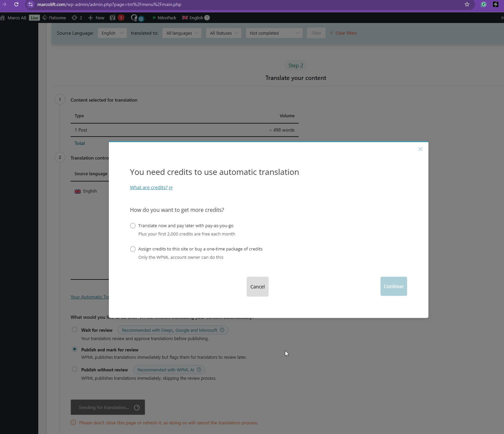Choose Publish and mark for review radio

(75, 349)
